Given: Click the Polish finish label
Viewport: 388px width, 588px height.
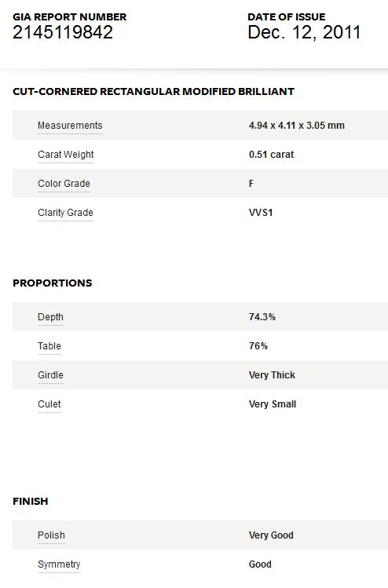Looking at the screenshot, I should (x=51, y=535).
